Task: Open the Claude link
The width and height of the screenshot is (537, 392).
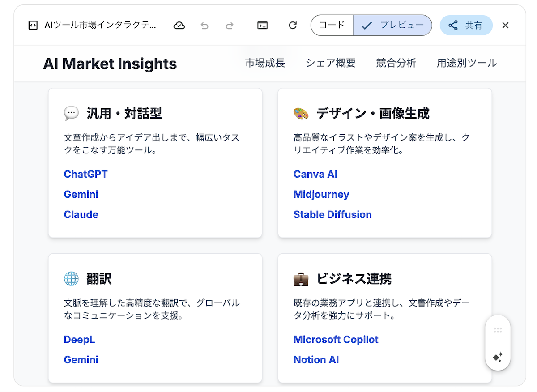Action: click(81, 214)
